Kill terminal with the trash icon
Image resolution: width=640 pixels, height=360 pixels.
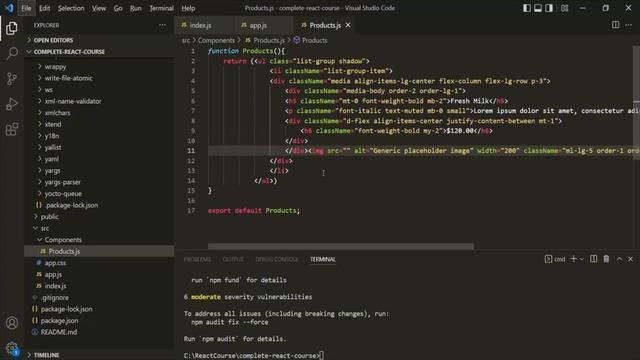pos(607,259)
